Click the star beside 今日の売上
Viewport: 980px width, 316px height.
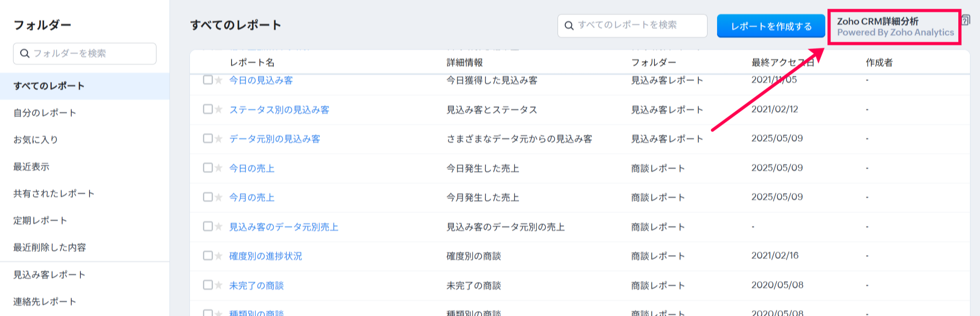click(x=219, y=168)
